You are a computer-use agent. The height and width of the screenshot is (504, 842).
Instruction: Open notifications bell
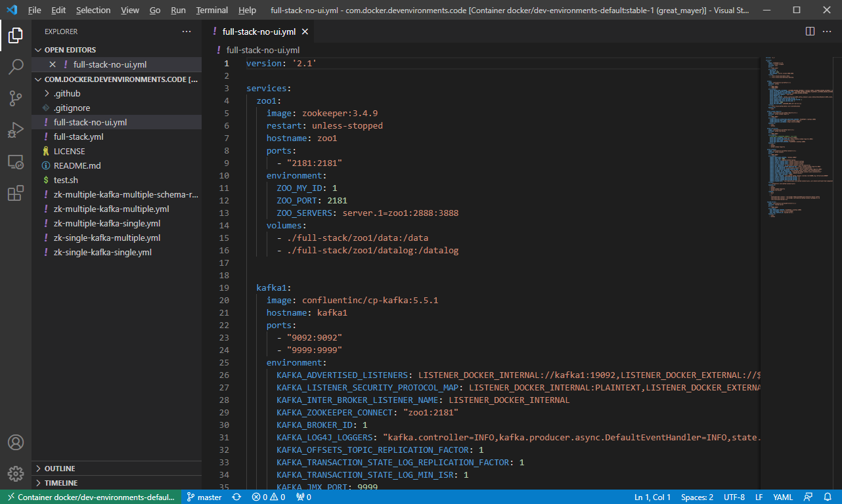(828, 497)
